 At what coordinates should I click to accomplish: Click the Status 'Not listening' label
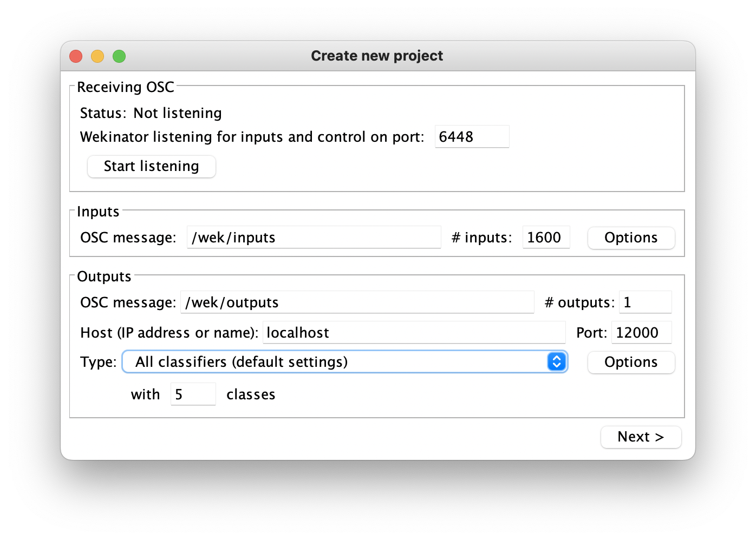pos(177,113)
